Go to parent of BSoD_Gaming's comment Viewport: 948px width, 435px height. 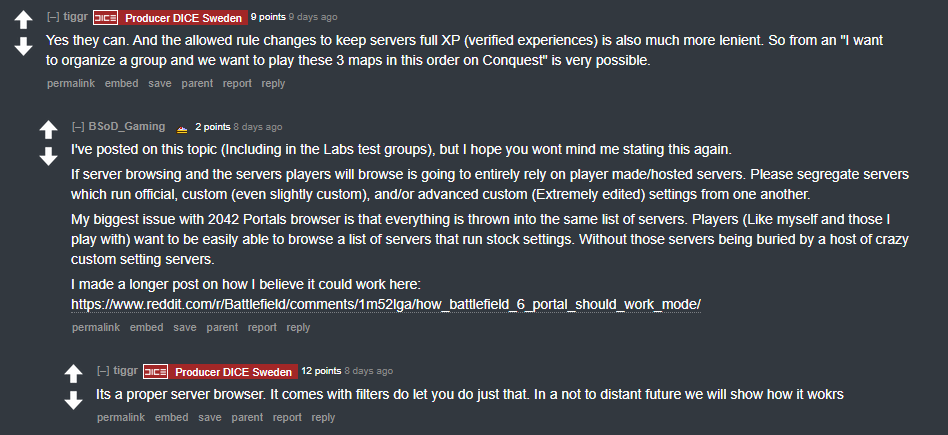(222, 327)
